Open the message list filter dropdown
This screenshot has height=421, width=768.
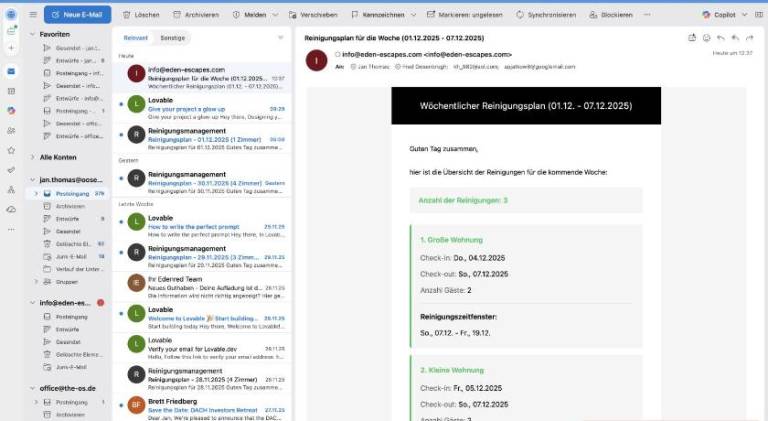coord(281,38)
